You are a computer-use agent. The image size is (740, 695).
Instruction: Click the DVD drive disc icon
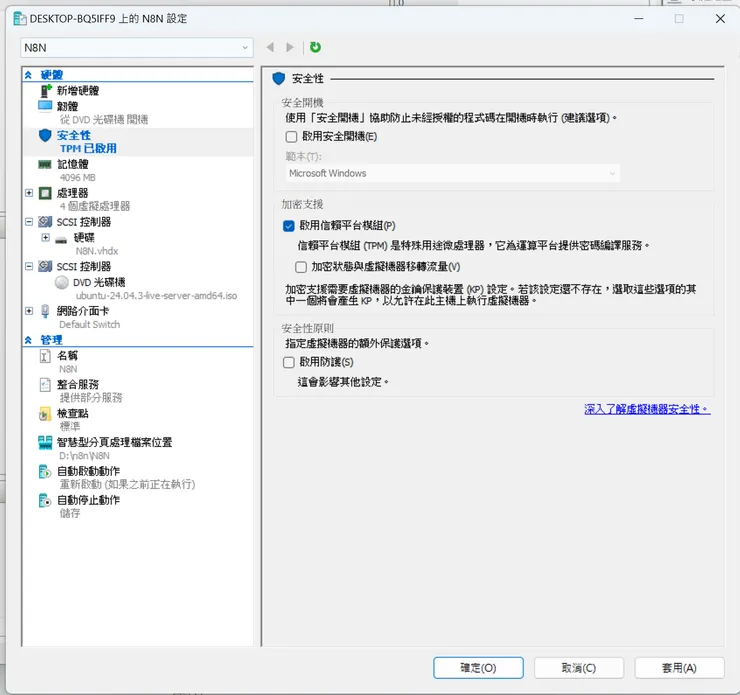[x=62, y=282]
